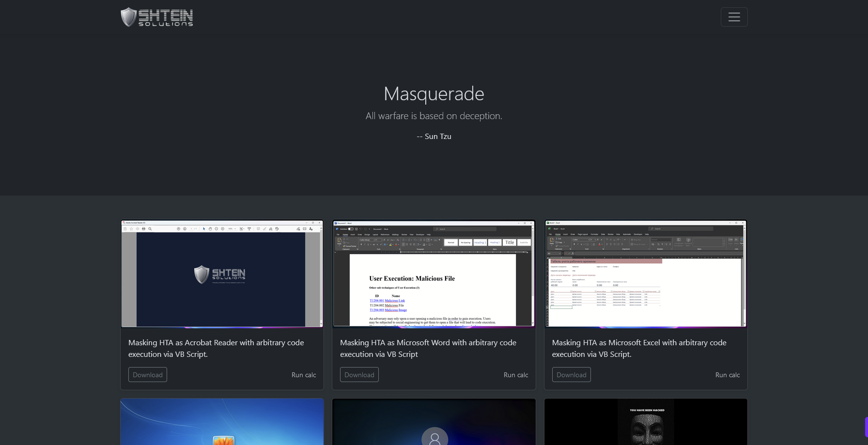Image resolution: width=868 pixels, height=445 pixels.
Task: Click the Shtein Solutions shield logo
Action: [x=156, y=17]
